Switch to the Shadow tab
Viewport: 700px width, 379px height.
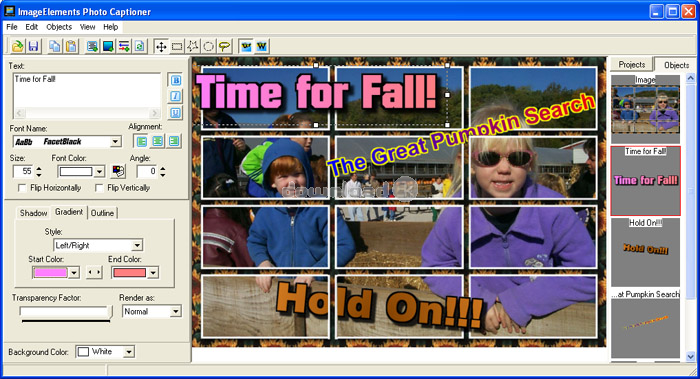33,213
